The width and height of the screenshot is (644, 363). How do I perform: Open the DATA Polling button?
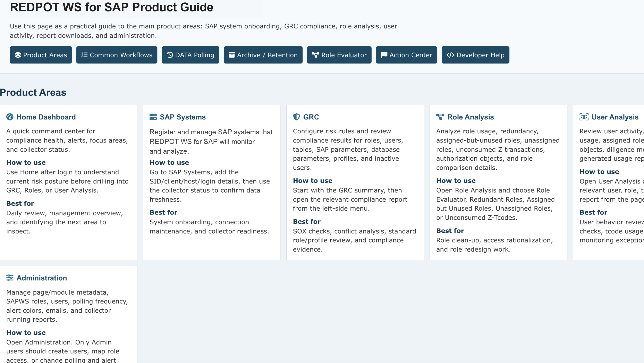(x=190, y=55)
